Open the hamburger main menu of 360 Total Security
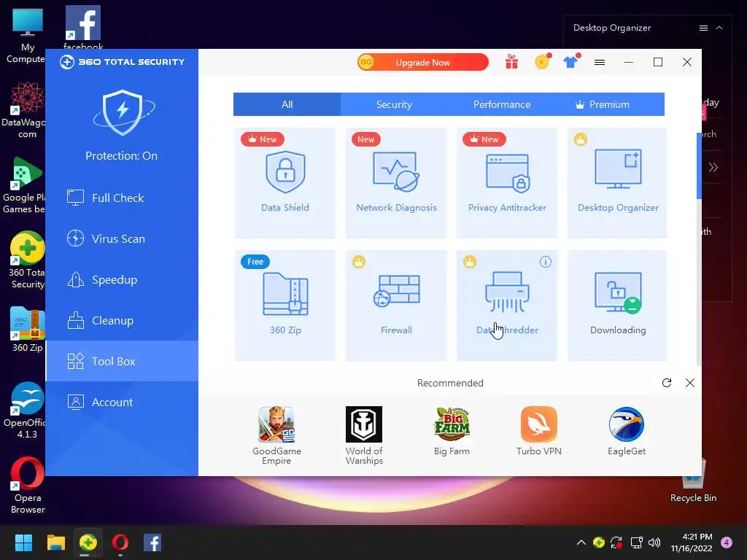Screen dimensions: 747x560 [600, 63]
